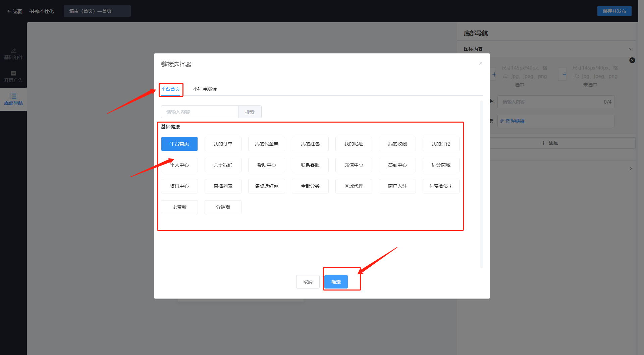Collapse the 图标内容 section chevron
The image size is (644, 355).
click(x=630, y=49)
